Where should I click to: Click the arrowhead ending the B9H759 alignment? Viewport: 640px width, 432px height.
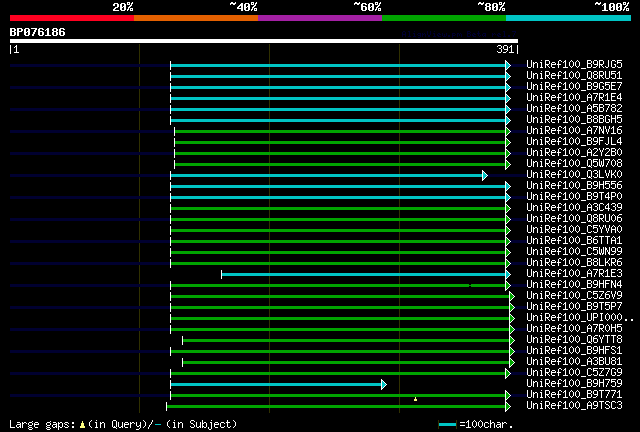(x=384, y=385)
